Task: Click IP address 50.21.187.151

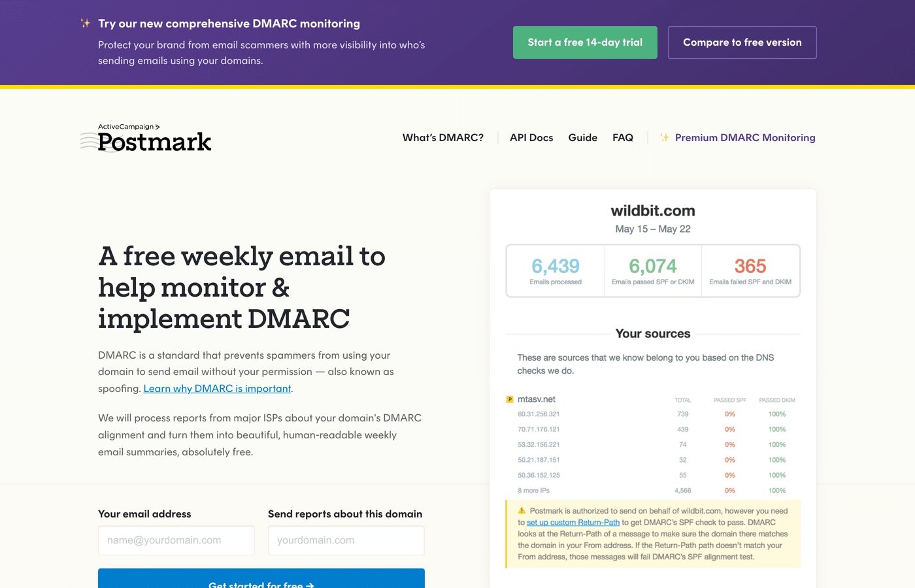Action: [539, 460]
